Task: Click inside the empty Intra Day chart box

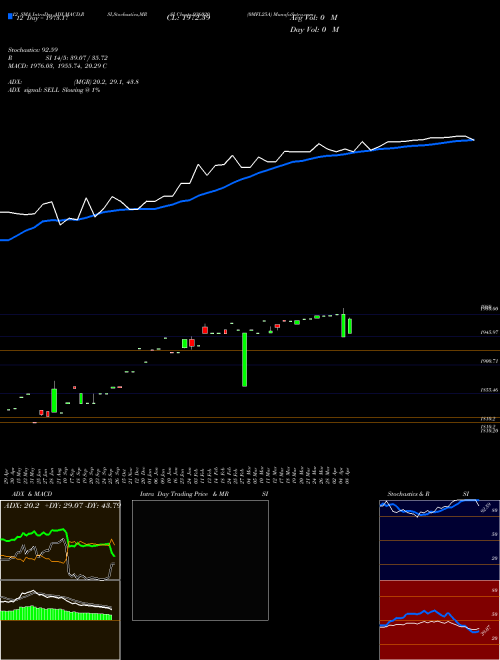Action: tap(200, 560)
